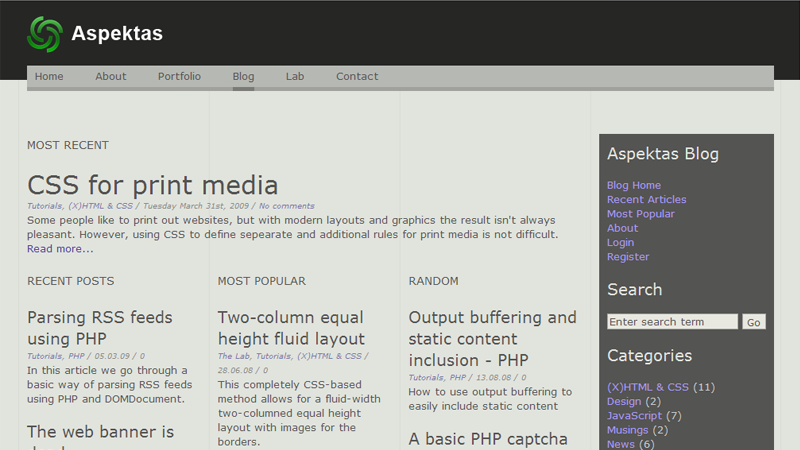Image resolution: width=800 pixels, height=450 pixels.
Task: Click the Read more... link
Action: point(60,249)
